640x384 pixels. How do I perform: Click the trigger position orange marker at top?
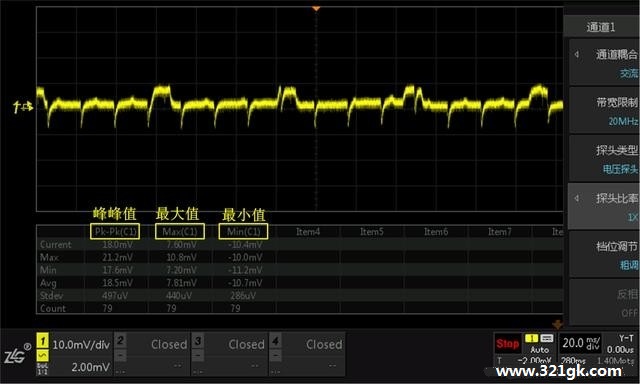316,9
